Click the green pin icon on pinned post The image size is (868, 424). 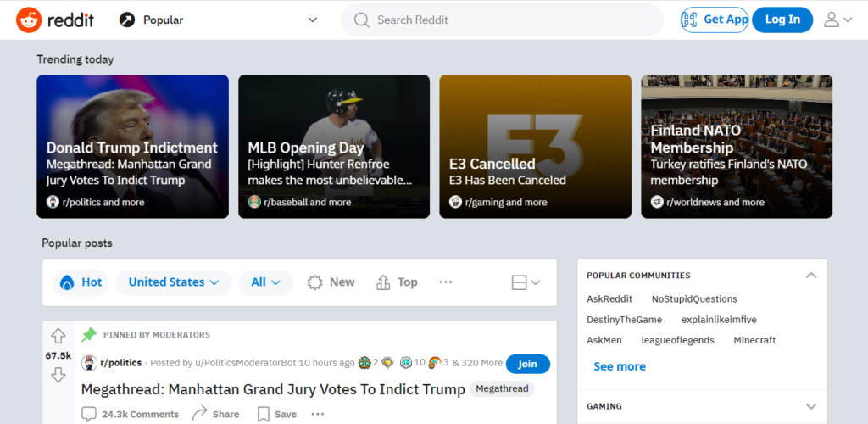pos(88,334)
